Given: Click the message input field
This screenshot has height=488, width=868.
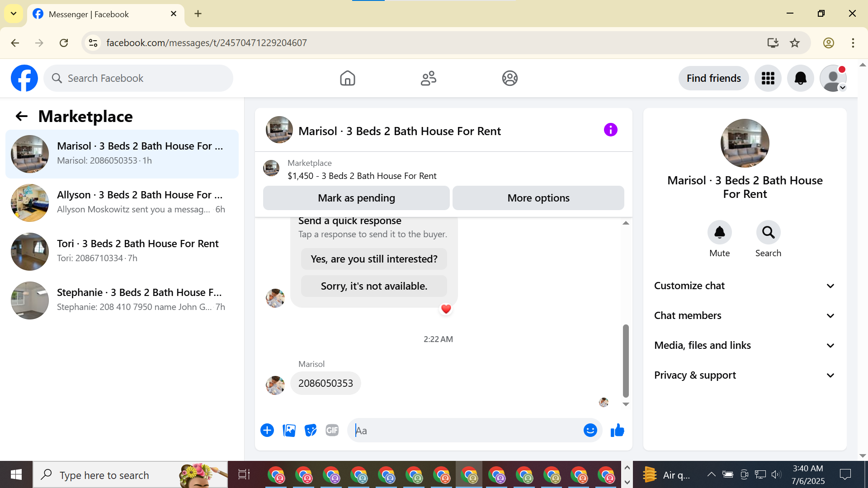Looking at the screenshot, I should tap(466, 431).
